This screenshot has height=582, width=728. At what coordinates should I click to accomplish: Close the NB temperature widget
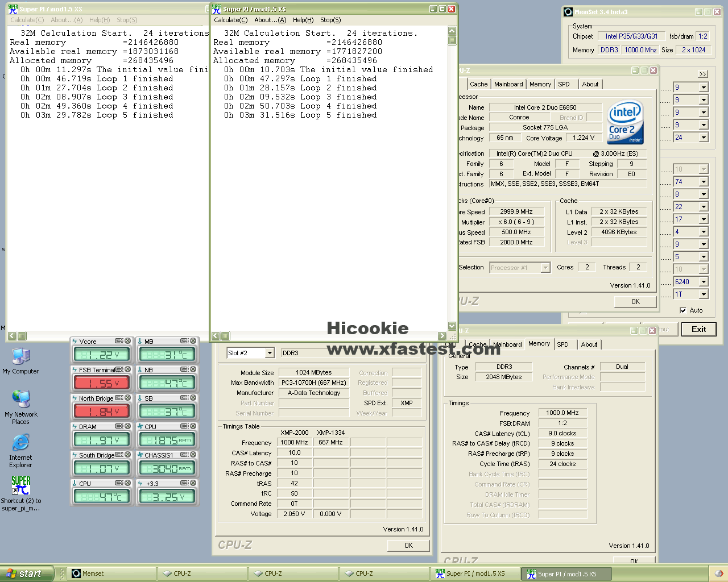(x=193, y=369)
